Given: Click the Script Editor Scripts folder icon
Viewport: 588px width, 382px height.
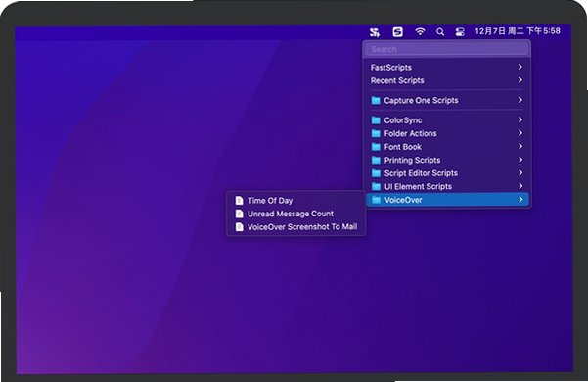Looking at the screenshot, I should point(376,173).
